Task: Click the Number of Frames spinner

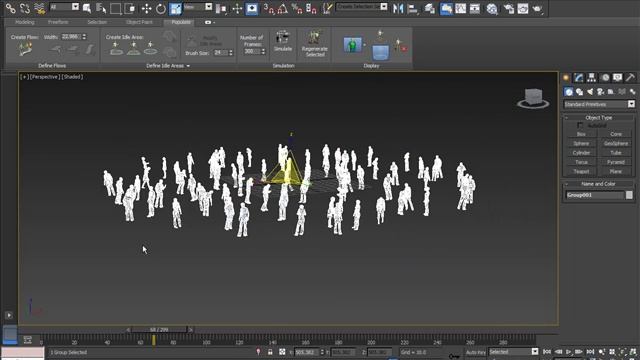Action: pyautogui.click(x=263, y=51)
